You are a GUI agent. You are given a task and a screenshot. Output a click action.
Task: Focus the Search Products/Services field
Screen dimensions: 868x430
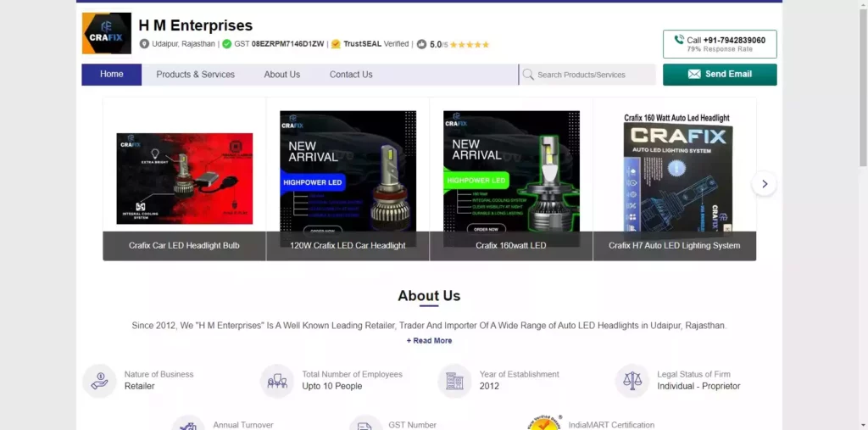(587, 75)
